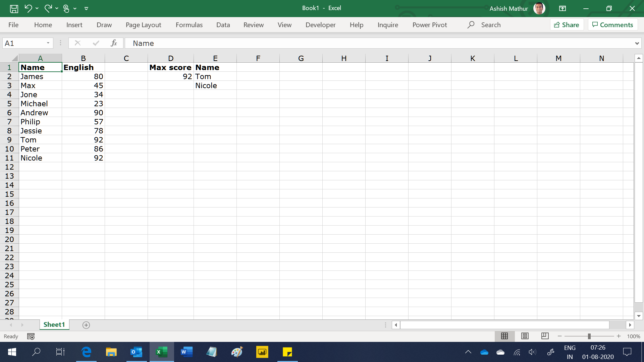The width and height of the screenshot is (644, 362).
Task: Switch to Page Layout view
Action: pyautogui.click(x=525, y=336)
